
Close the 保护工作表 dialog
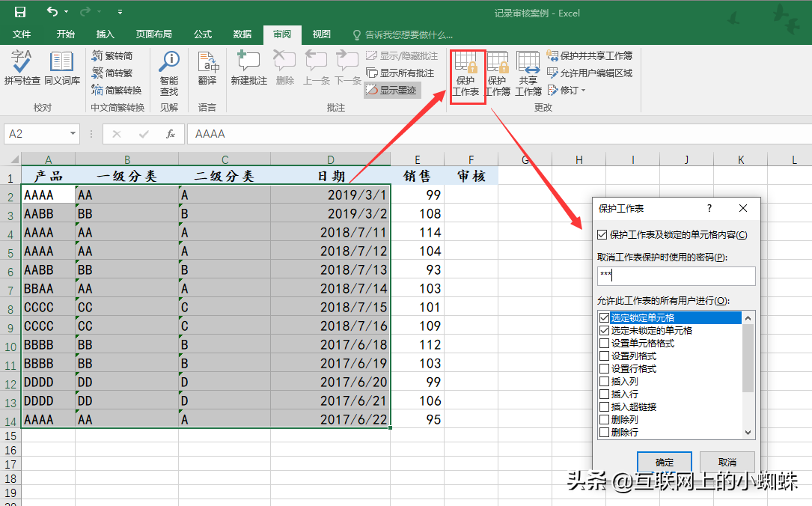[743, 208]
